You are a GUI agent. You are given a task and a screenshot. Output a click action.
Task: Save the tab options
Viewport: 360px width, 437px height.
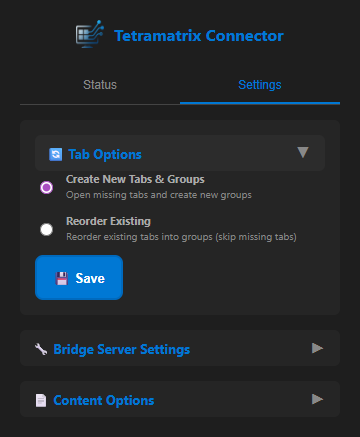[x=79, y=278]
